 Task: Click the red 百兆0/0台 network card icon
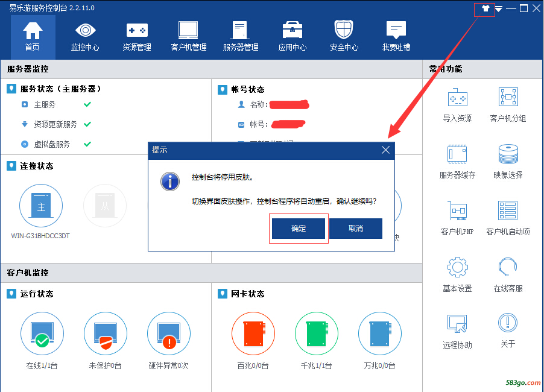tap(253, 334)
